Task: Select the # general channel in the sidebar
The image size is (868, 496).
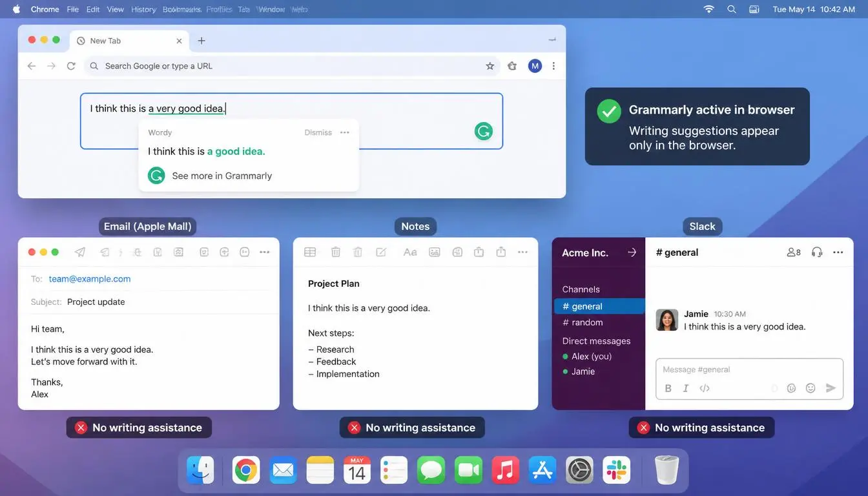Action: point(599,306)
